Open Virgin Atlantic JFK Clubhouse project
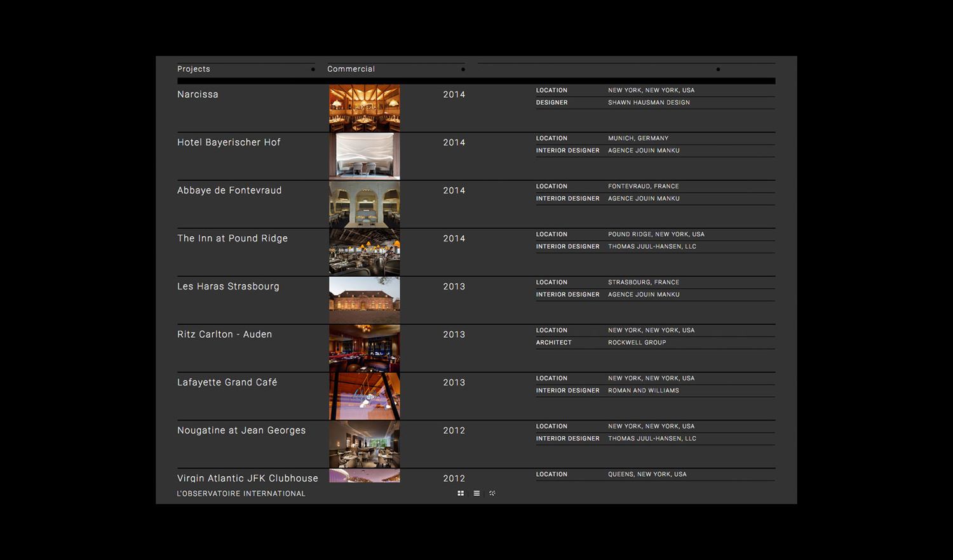This screenshot has width=953, height=560. pos(248,478)
